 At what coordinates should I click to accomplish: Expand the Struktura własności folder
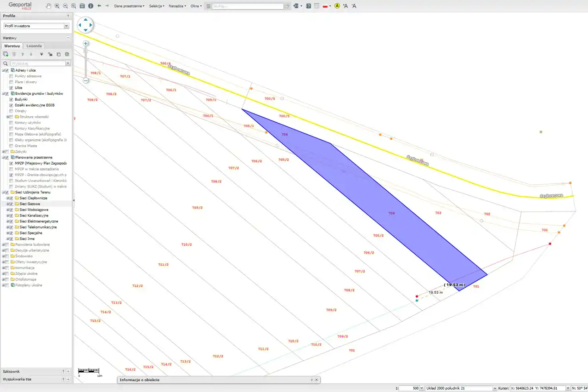7,117
